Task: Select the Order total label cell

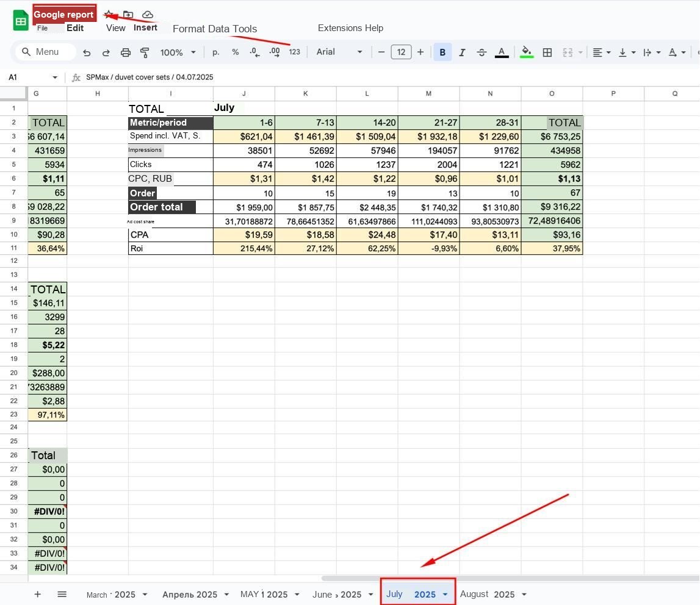Action: 170,207
